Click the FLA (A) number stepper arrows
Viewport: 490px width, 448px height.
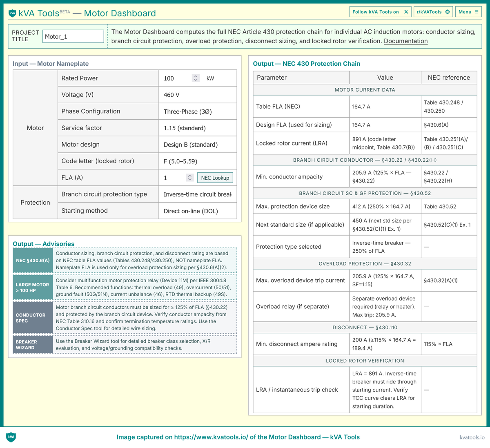click(189, 178)
